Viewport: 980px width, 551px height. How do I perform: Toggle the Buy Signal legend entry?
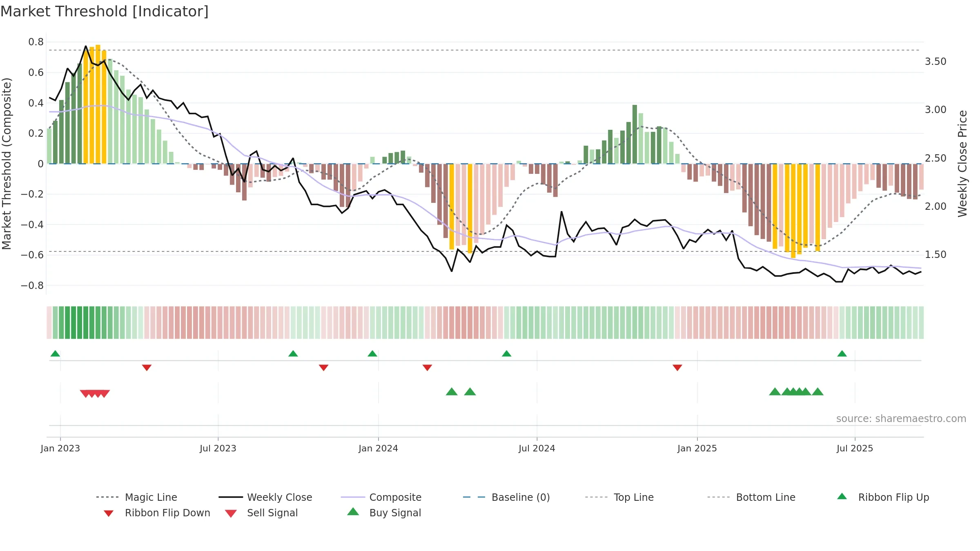click(x=384, y=513)
